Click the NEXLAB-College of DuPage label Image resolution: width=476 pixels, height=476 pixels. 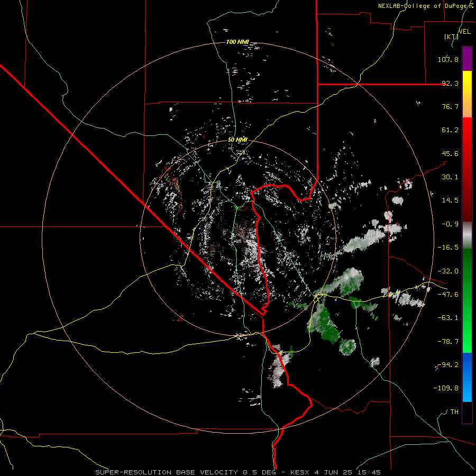point(424,6)
